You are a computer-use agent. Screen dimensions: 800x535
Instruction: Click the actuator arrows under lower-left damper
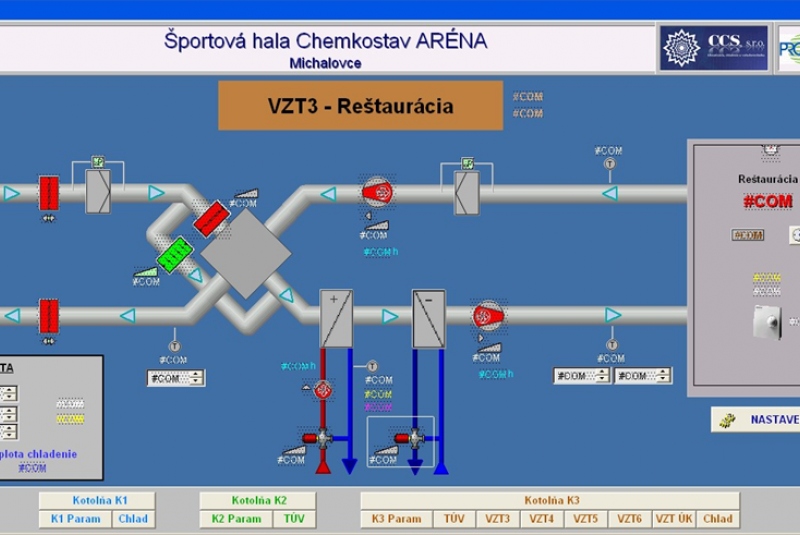point(49,341)
